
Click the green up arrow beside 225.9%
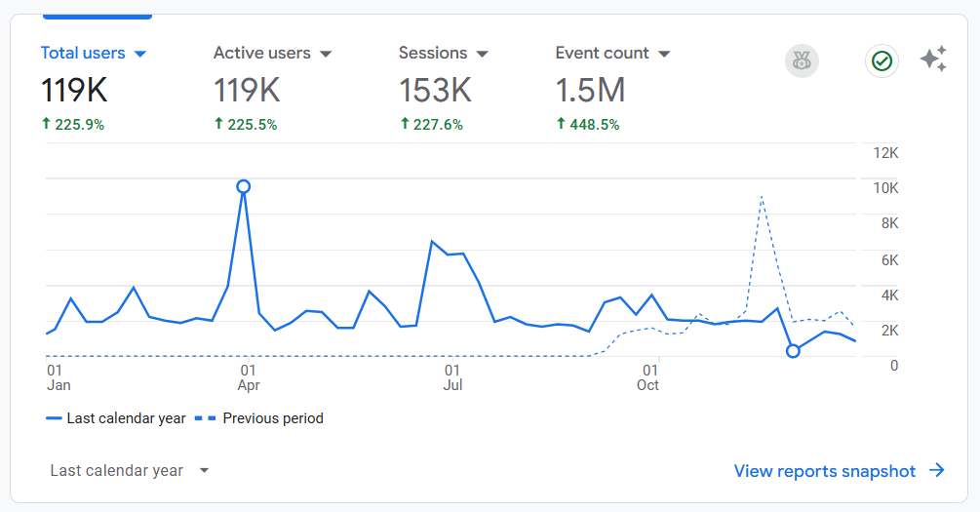(x=46, y=124)
